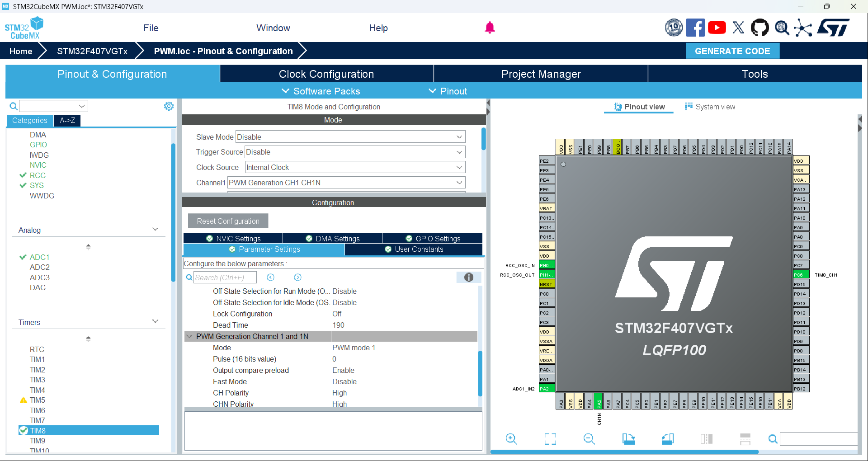Click the checkmark beside TIM8 in the list
Viewport: 868px width, 461px height.
point(24,430)
